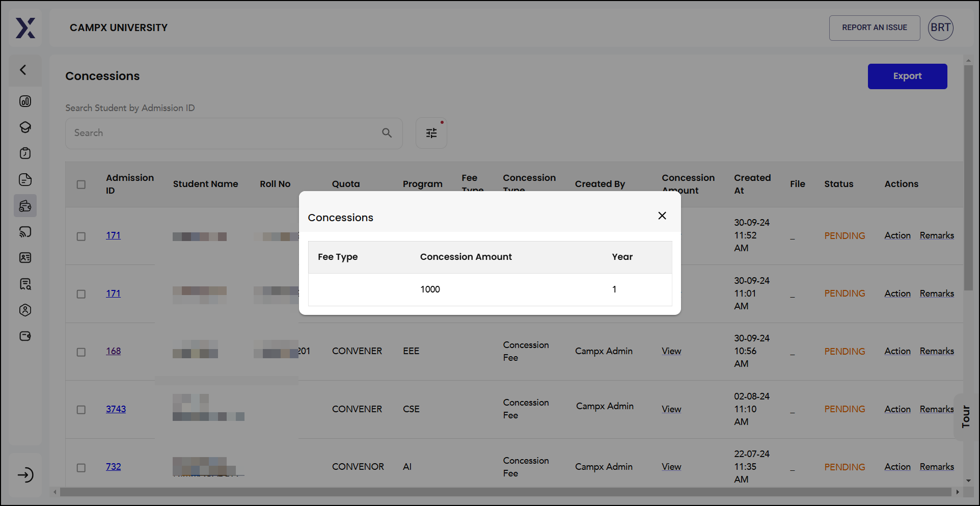Click the CampX logo icon
980x506 pixels.
click(25, 28)
